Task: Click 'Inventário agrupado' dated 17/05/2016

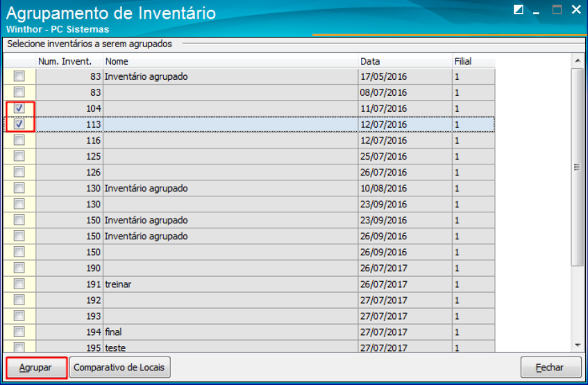Action: [230, 76]
